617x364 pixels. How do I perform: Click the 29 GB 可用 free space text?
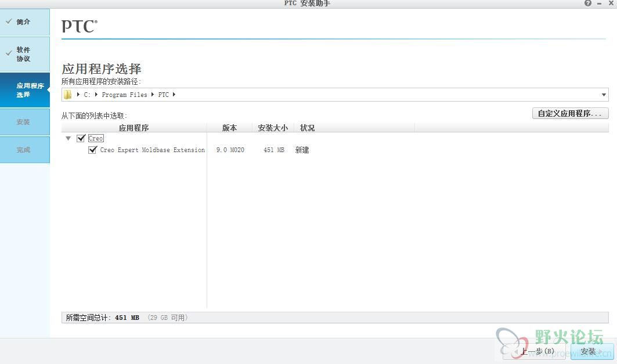(167, 318)
